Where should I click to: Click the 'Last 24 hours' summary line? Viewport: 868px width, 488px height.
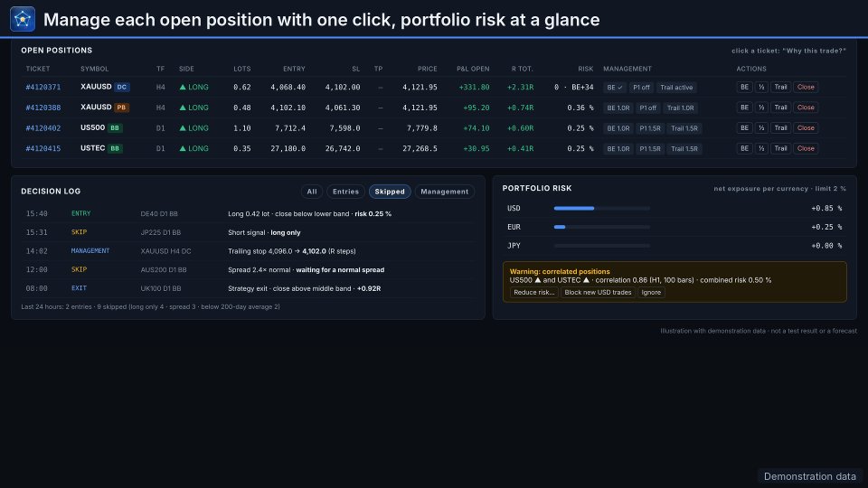(151, 306)
